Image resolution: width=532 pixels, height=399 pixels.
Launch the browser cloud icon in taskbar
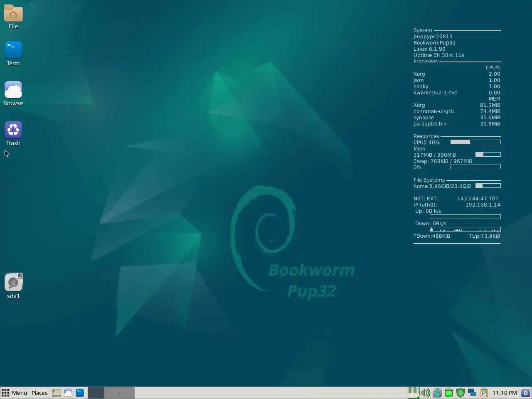[x=68, y=393]
